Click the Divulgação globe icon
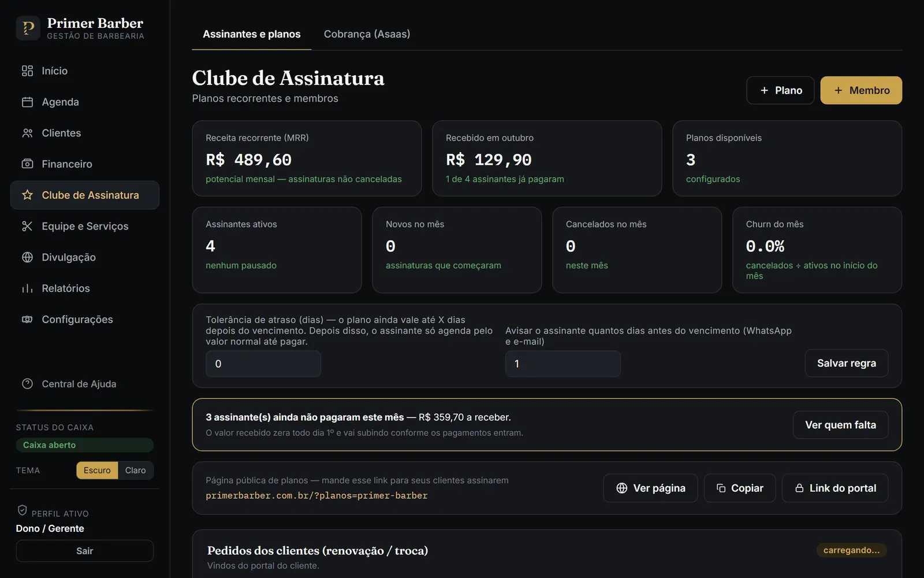924x578 pixels. tap(27, 257)
